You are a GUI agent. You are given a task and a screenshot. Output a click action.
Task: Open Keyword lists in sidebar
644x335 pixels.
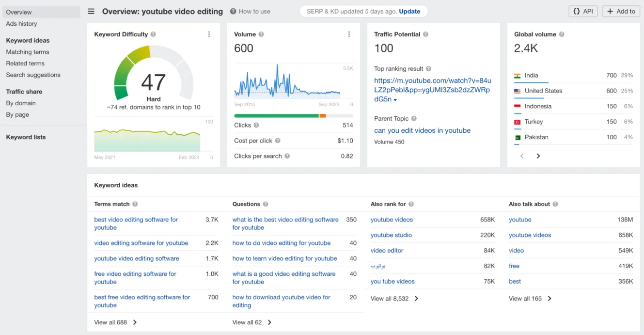tap(26, 137)
